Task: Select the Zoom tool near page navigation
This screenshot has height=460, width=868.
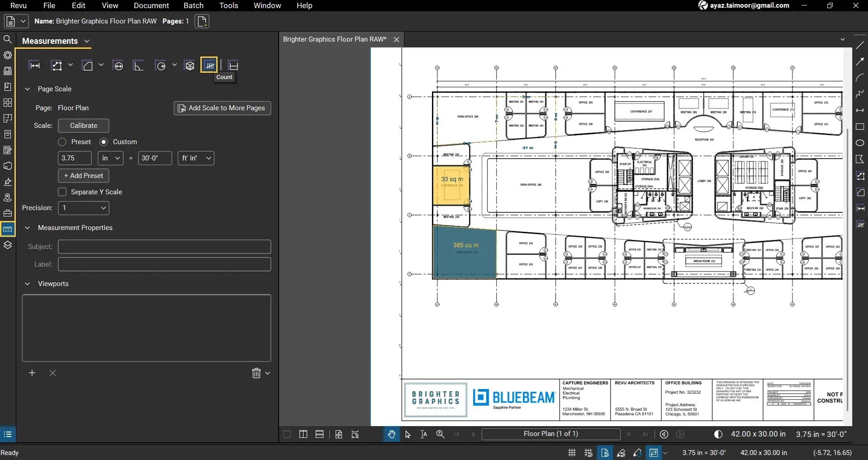Action: click(x=440, y=434)
